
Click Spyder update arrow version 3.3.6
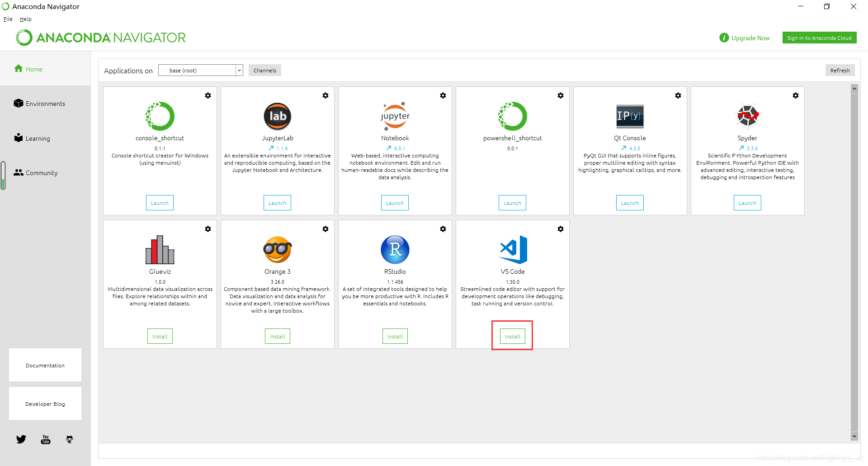[x=748, y=148]
